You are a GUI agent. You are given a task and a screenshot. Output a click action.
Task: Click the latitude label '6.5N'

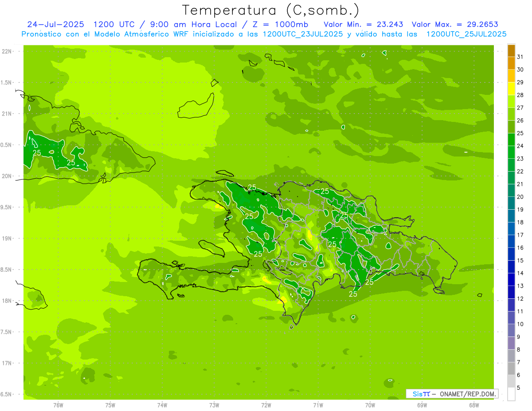7,394
